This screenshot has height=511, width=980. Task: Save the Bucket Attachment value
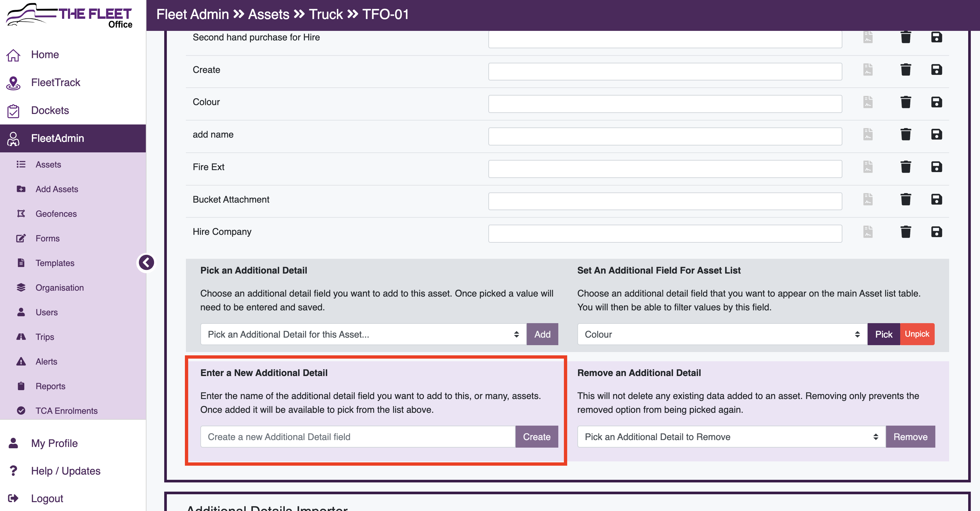936,199
